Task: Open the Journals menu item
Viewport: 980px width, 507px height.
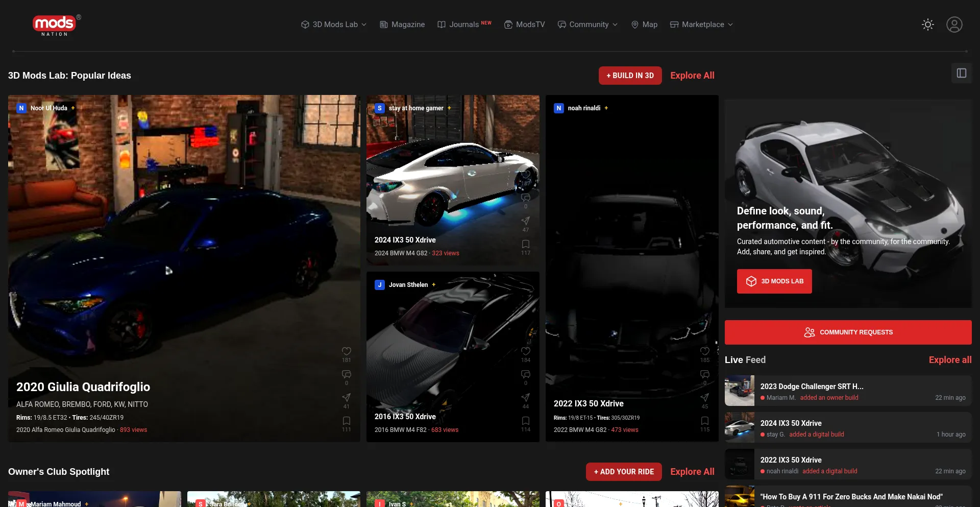Action: [x=464, y=25]
